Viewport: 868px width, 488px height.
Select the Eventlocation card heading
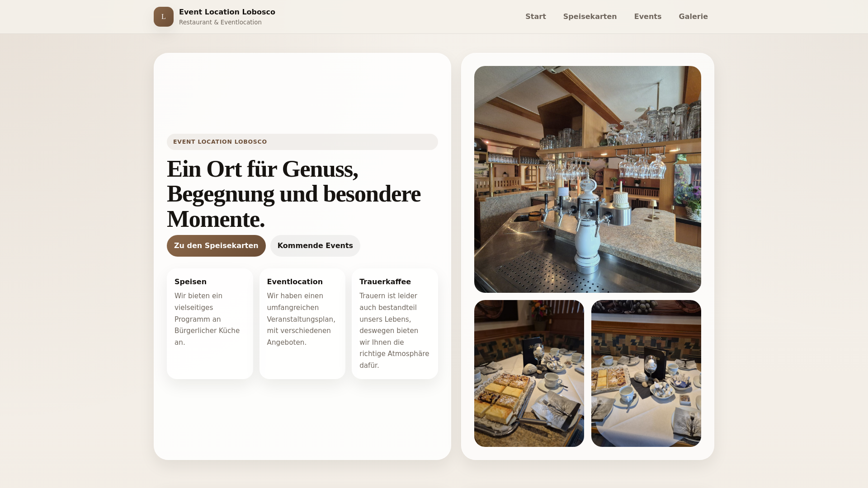(x=295, y=282)
